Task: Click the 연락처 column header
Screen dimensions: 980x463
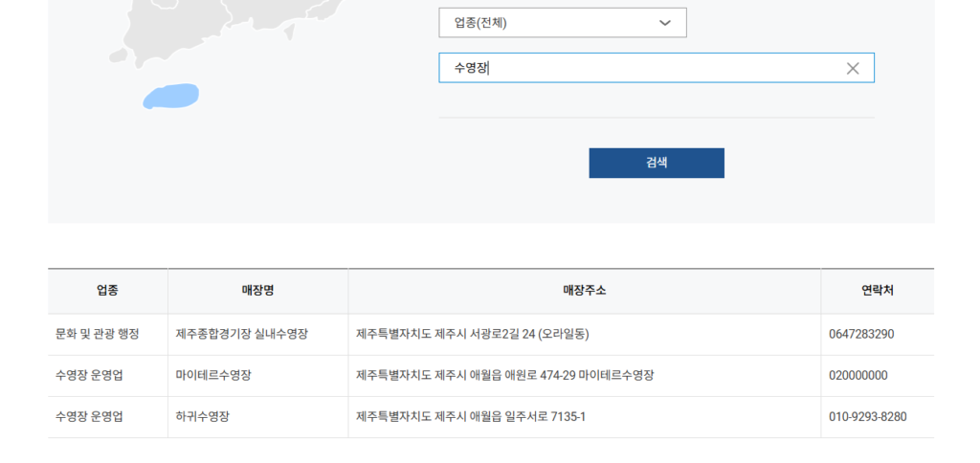Action: (878, 291)
